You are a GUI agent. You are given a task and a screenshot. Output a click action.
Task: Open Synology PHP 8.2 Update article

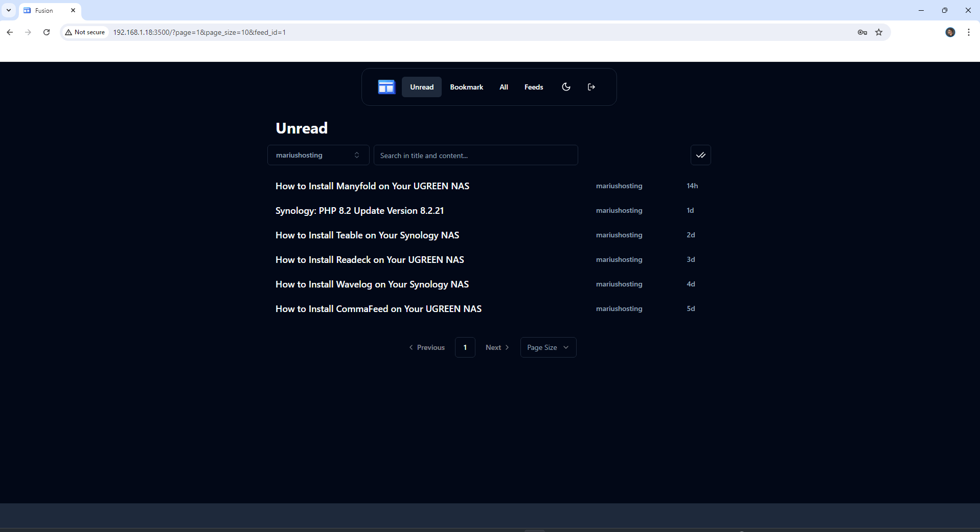pos(359,211)
